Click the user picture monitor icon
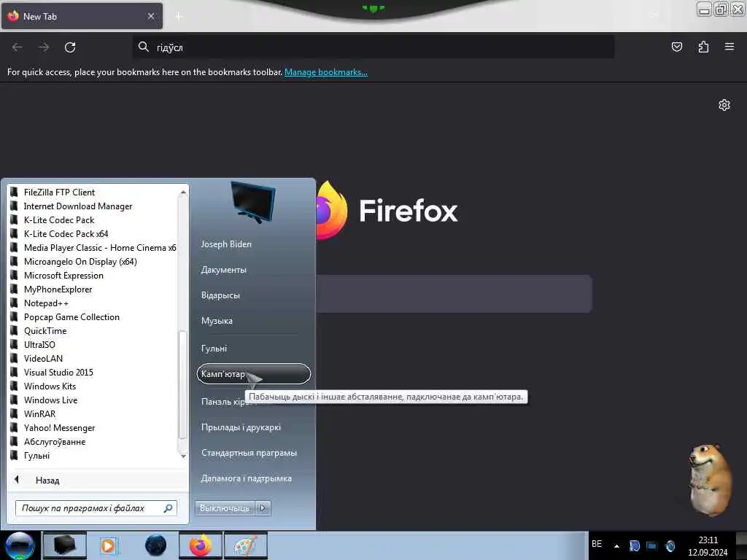 (x=252, y=202)
